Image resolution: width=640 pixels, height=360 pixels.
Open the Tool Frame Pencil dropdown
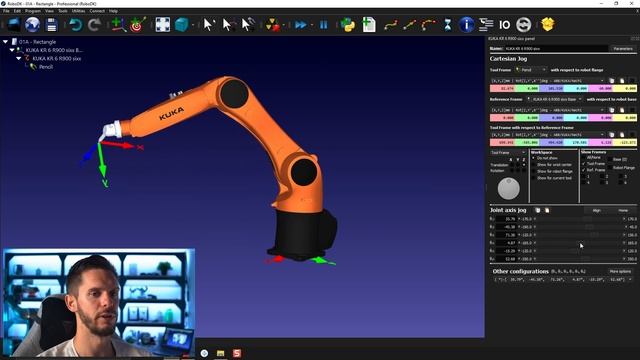[x=531, y=70]
